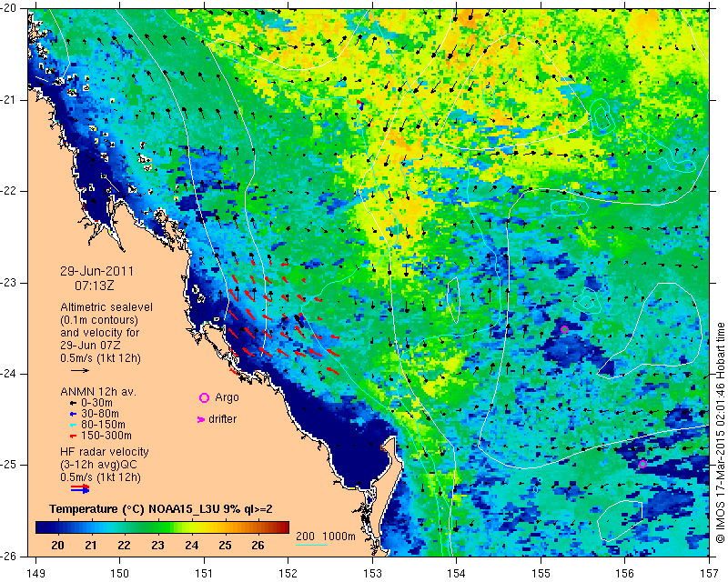Click the altimetric velocity black scale arrow
The width and height of the screenshot is (728, 582).
pyautogui.click(x=80, y=370)
